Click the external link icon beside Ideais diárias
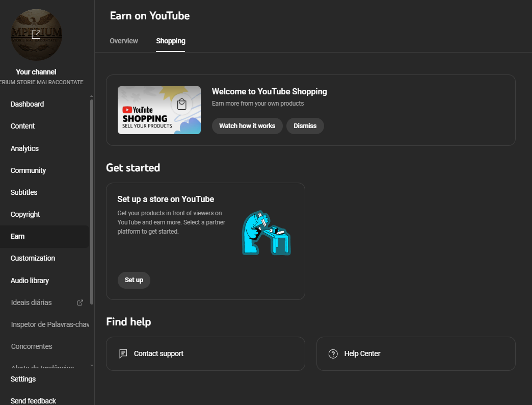Viewport: 532px width, 405px height. pyautogui.click(x=80, y=302)
